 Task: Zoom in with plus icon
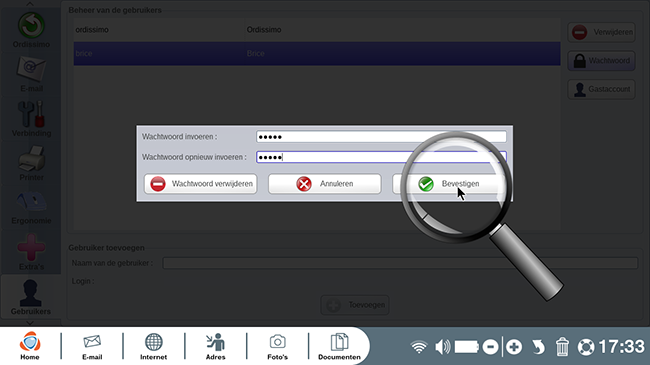point(514,347)
